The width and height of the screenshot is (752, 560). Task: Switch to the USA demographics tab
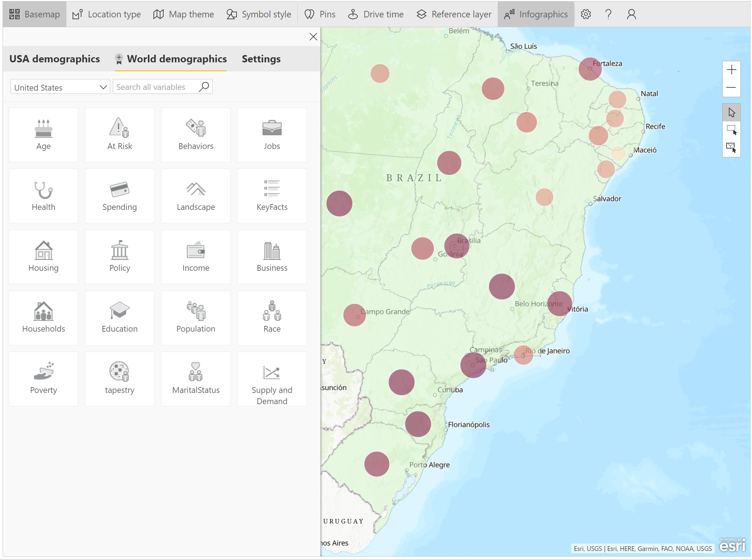[x=55, y=59]
